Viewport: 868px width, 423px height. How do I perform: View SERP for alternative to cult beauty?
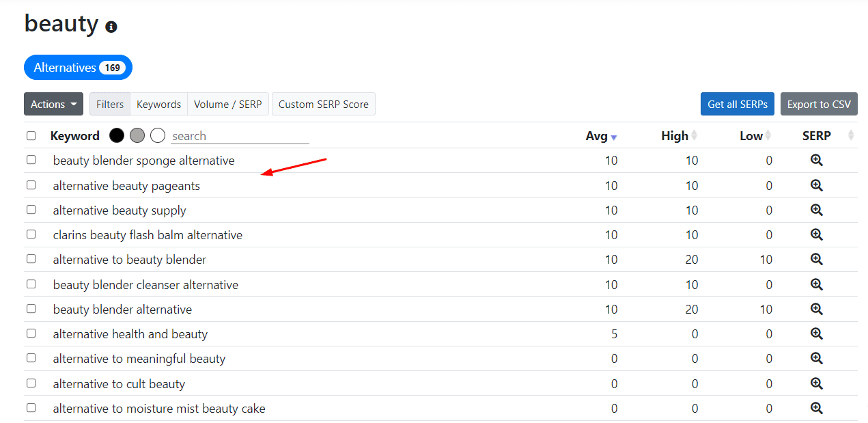(x=816, y=383)
